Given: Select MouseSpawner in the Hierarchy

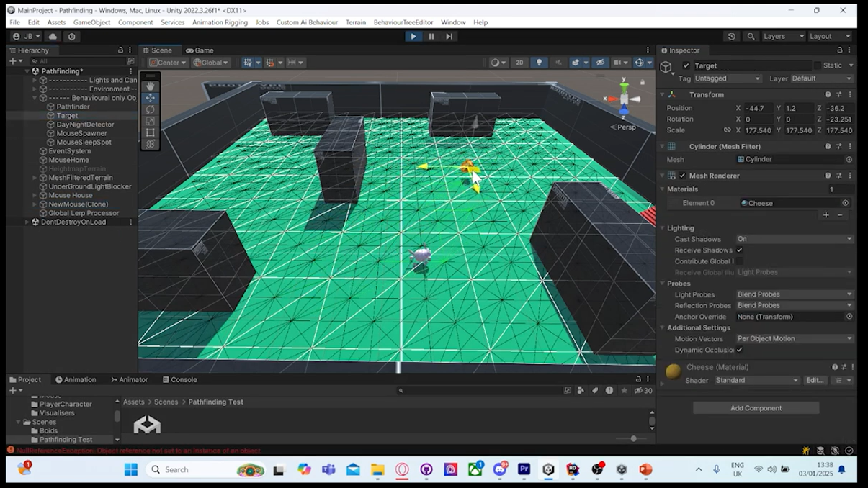Looking at the screenshot, I should pos(81,133).
